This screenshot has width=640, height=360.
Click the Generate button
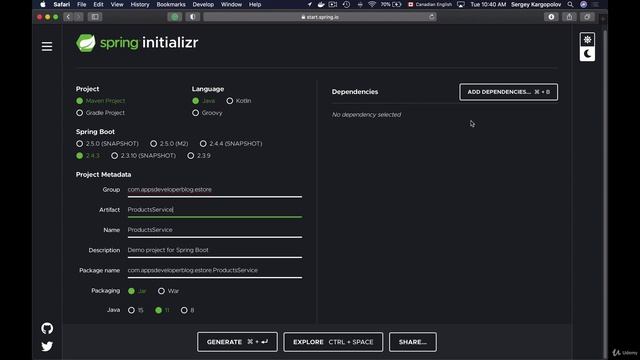(x=237, y=342)
